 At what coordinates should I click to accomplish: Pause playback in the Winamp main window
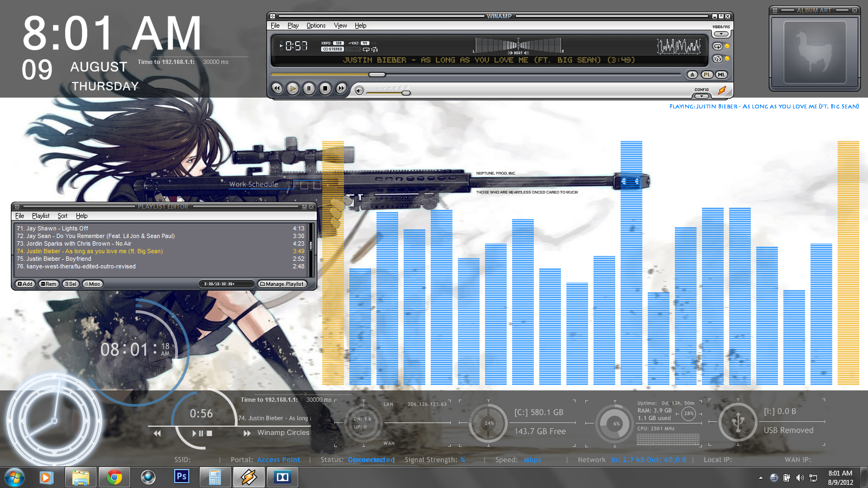tap(309, 88)
